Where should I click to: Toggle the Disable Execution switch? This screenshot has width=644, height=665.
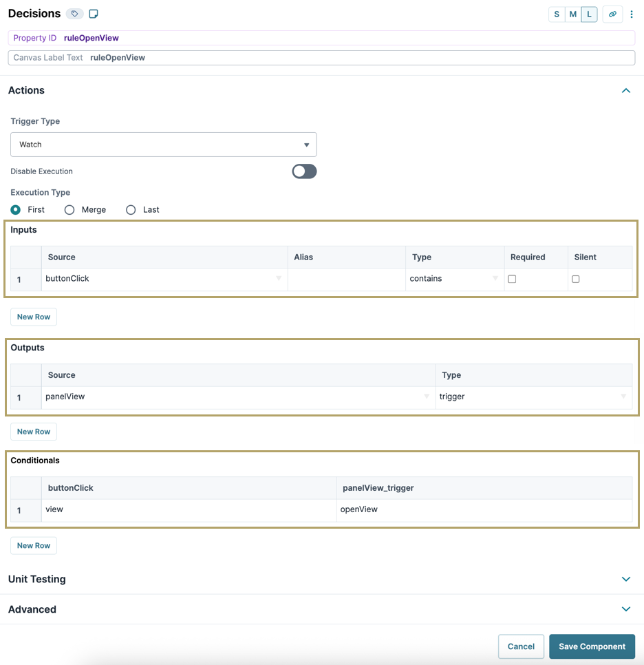pyautogui.click(x=304, y=171)
